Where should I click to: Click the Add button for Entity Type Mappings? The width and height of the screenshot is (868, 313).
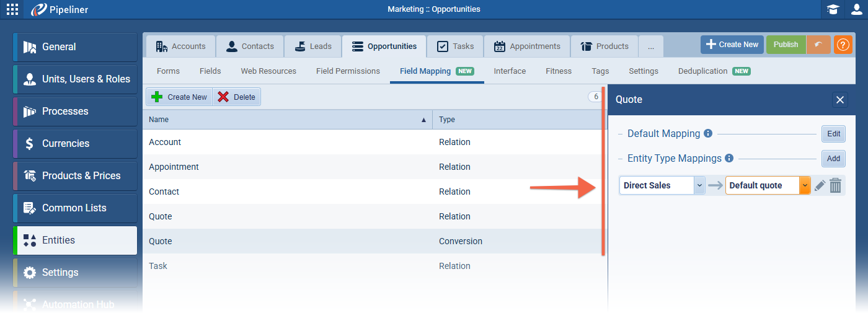833,159
